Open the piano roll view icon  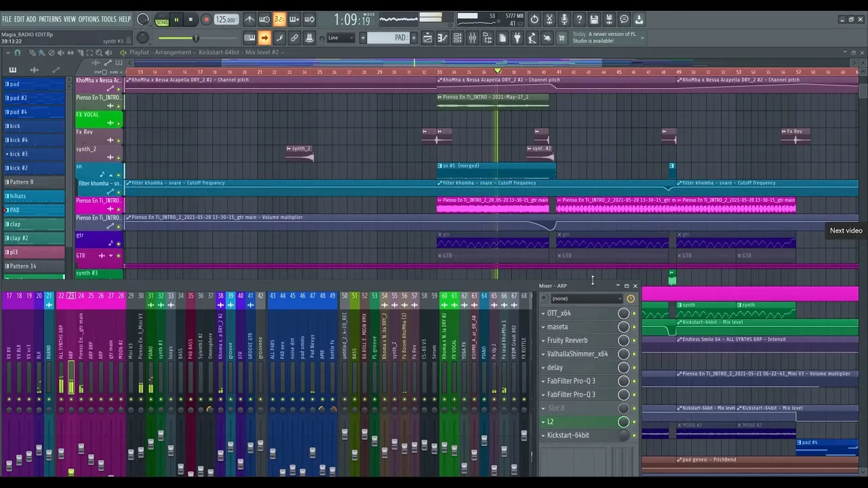click(443, 38)
